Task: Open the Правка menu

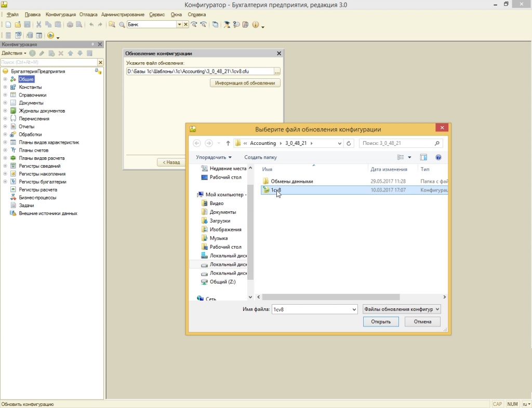Action: tap(33, 15)
